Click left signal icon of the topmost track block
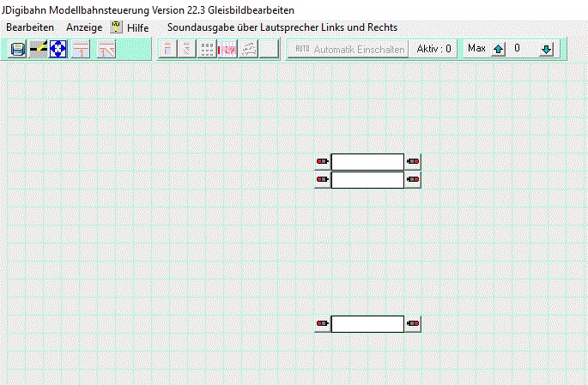This screenshot has height=385, width=588. coord(323,162)
